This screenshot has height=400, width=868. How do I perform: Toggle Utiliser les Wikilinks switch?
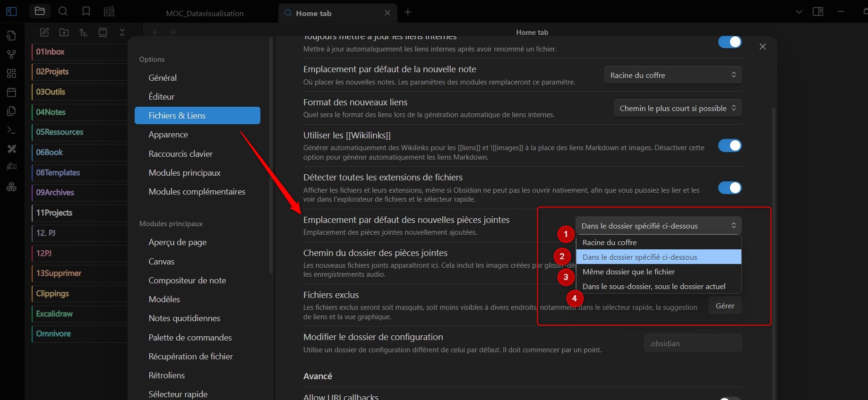[730, 145]
